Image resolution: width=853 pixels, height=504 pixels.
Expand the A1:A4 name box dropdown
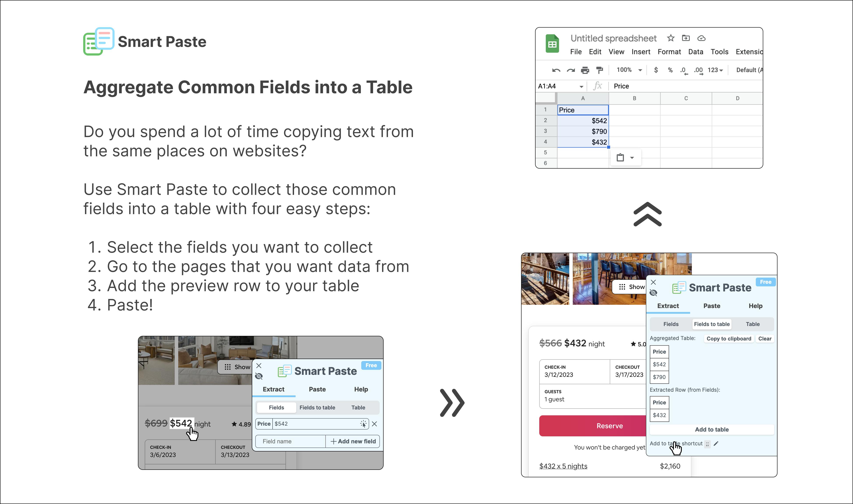(581, 87)
